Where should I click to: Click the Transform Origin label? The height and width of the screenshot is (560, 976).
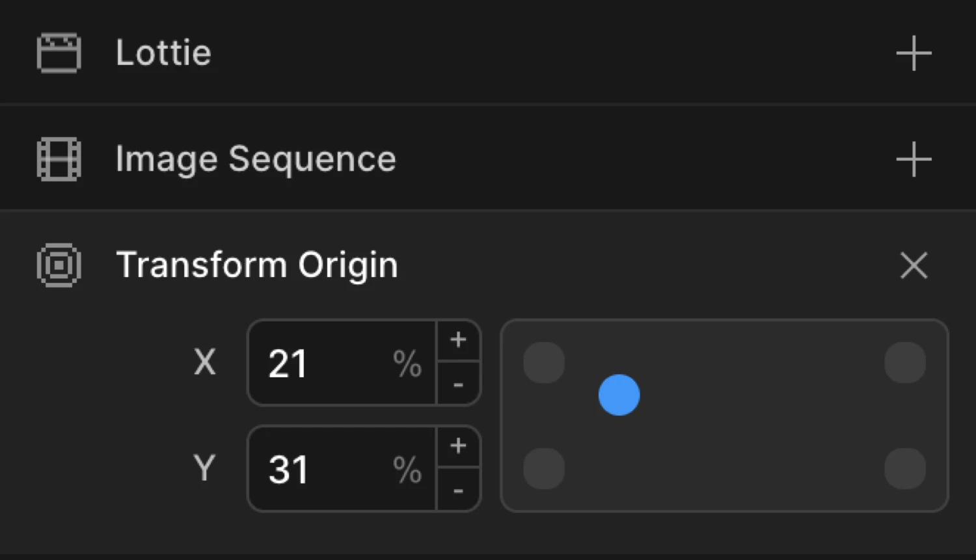(x=258, y=265)
